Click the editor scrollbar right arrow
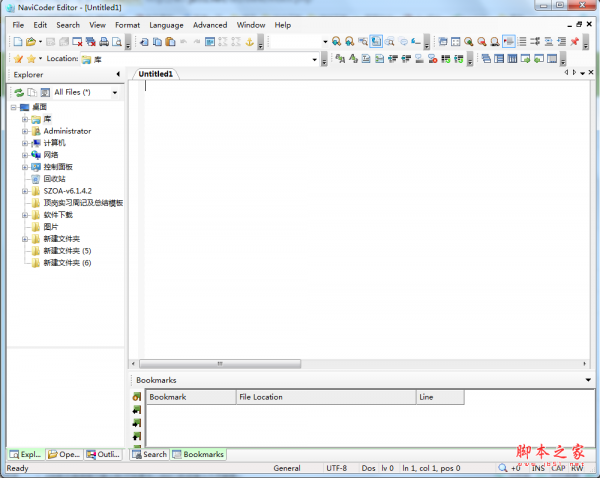This screenshot has height=478, width=600. (585, 364)
